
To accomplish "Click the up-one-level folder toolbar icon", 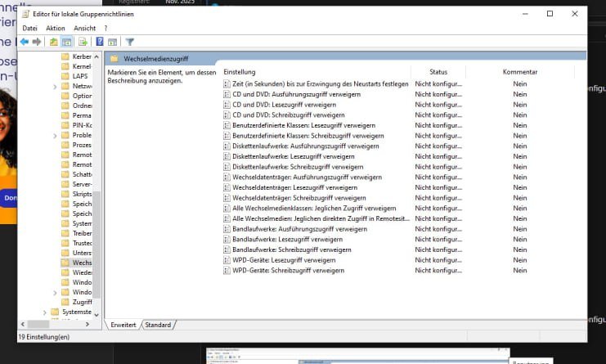I will pyautogui.click(x=54, y=42).
